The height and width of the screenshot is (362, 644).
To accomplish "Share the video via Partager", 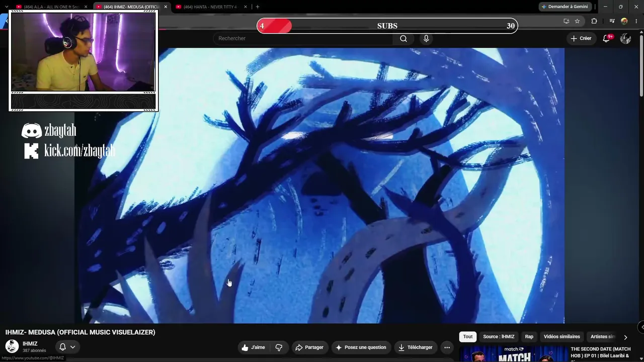I will point(309,347).
